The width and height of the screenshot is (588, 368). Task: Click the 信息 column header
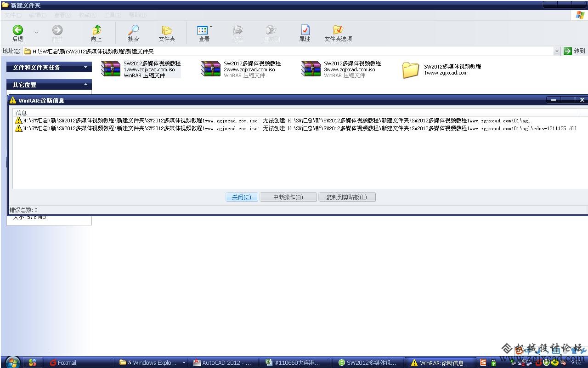pos(295,113)
